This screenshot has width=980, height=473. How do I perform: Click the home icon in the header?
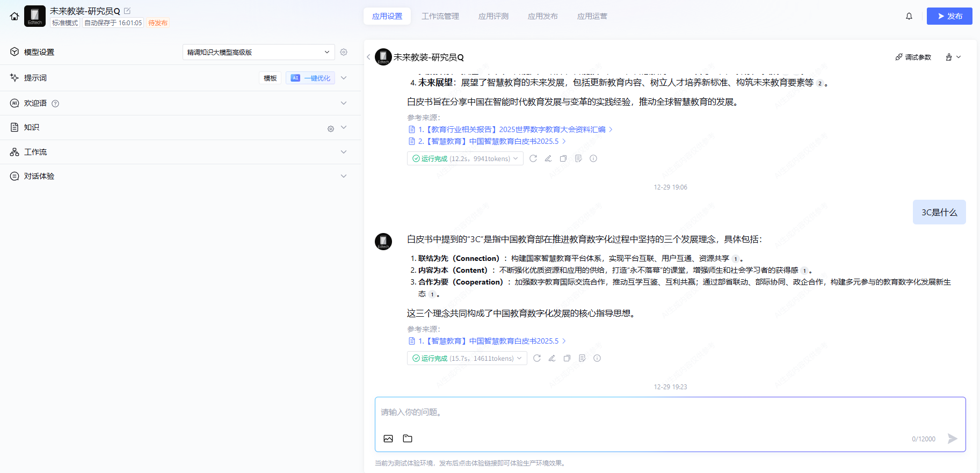tap(14, 16)
